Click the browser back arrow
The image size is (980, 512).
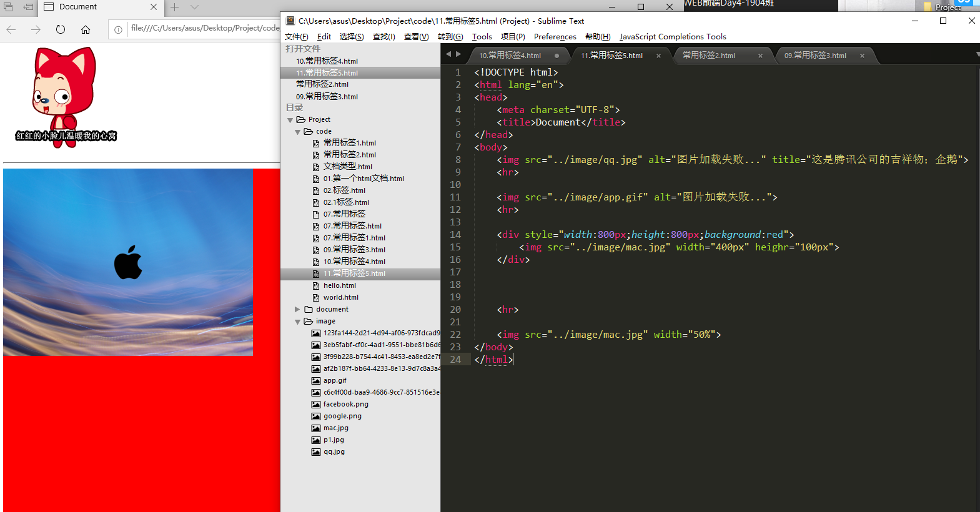11,29
